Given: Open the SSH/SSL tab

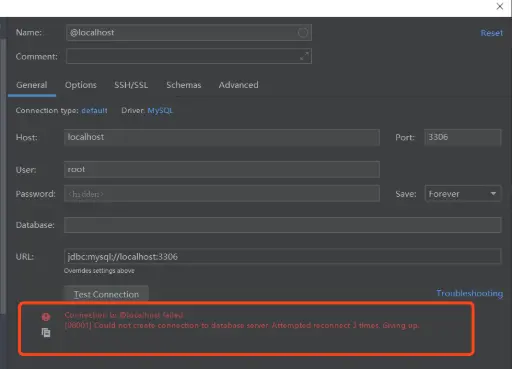Looking at the screenshot, I should (x=131, y=85).
